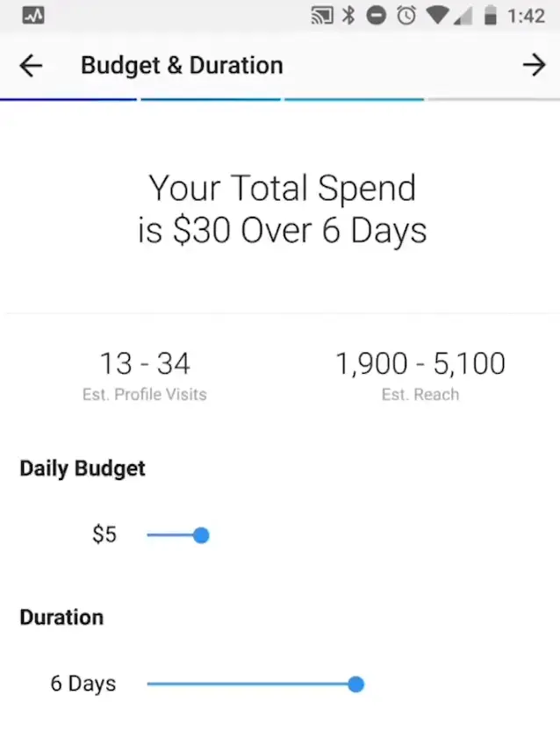Tap the battery icon in status bar

pyautogui.click(x=491, y=16)
